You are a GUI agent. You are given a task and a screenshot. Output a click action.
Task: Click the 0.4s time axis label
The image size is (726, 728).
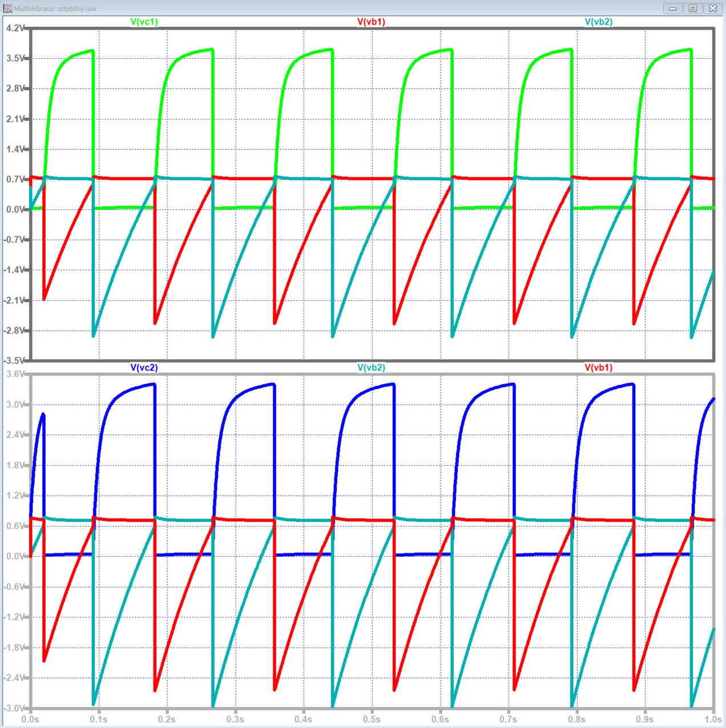[304, 719]
